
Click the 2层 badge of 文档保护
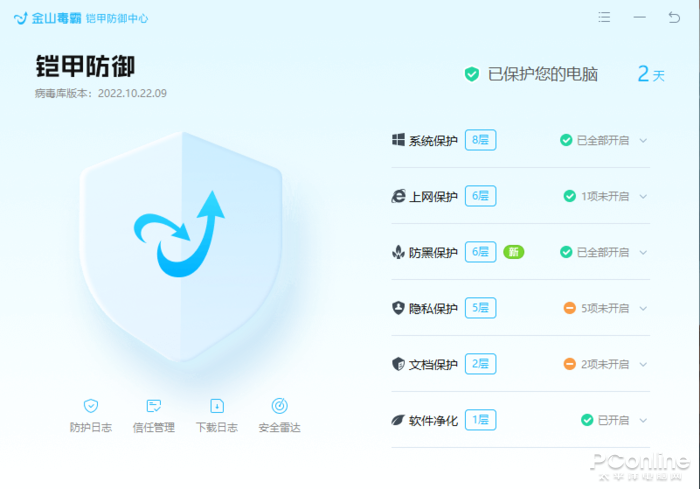pyautogui.click(x=480, y=364)
